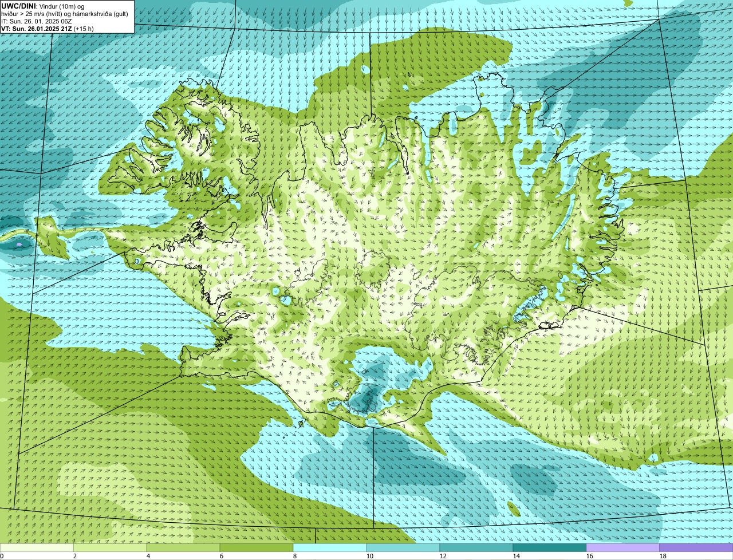Click the light teal 10–12 m/s legend swatch
Viewport: 733px width, 560px height.
click(403, 547)
